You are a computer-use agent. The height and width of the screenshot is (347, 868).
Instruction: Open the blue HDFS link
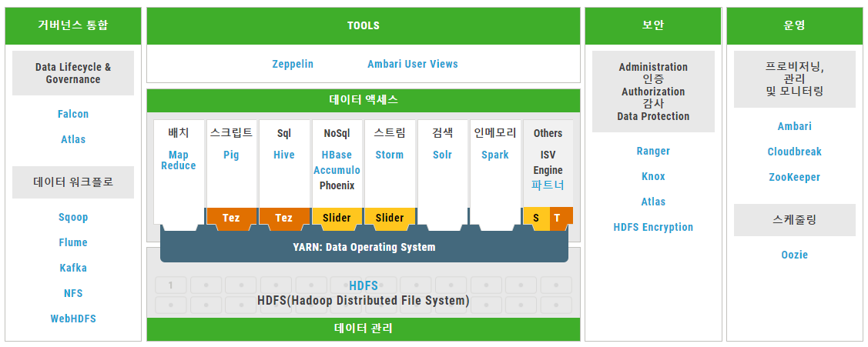click(364, 285)
